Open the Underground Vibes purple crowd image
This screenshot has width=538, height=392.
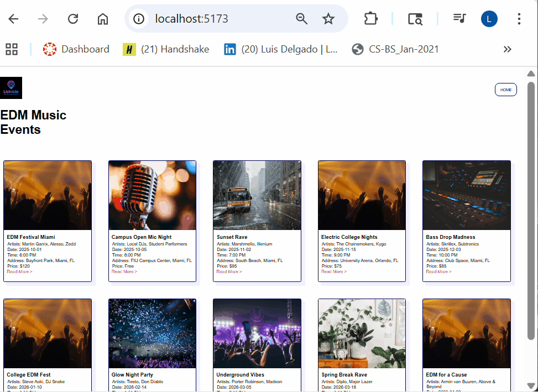pyautogui.click(x=257, y=334)
